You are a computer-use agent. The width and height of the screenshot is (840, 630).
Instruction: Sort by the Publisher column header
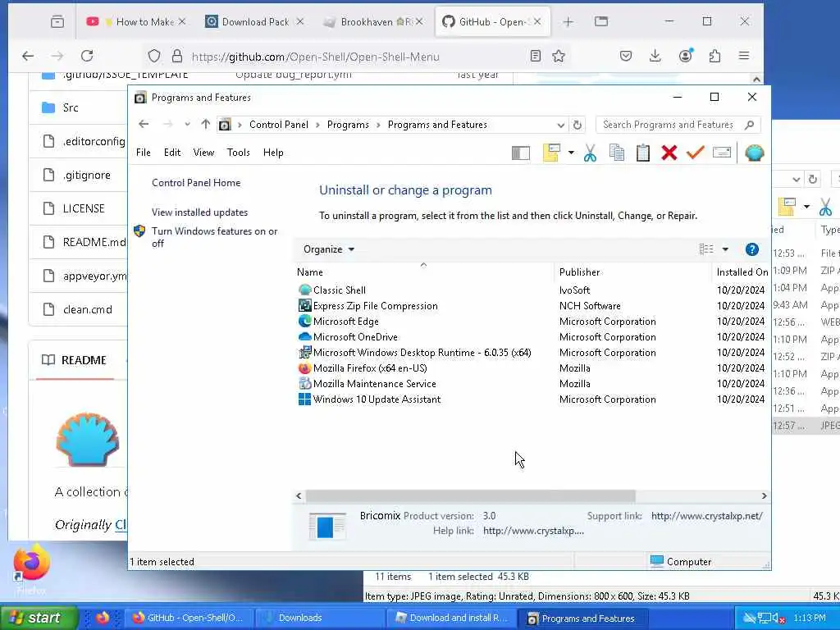632,272
